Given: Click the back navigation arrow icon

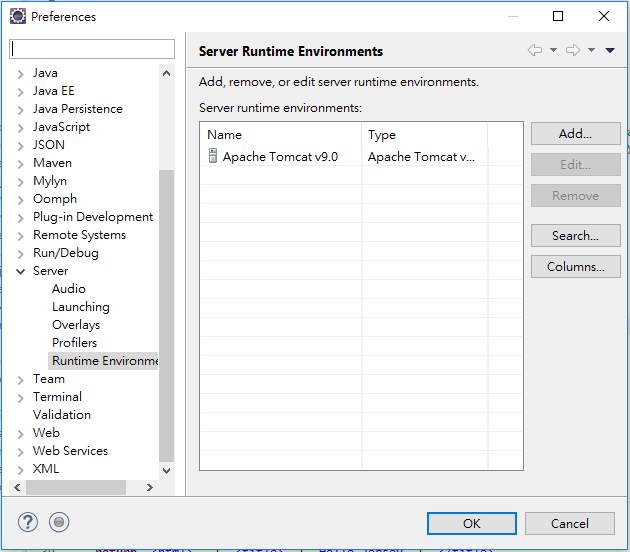Looking at the screenshot, I should [535, 51].
